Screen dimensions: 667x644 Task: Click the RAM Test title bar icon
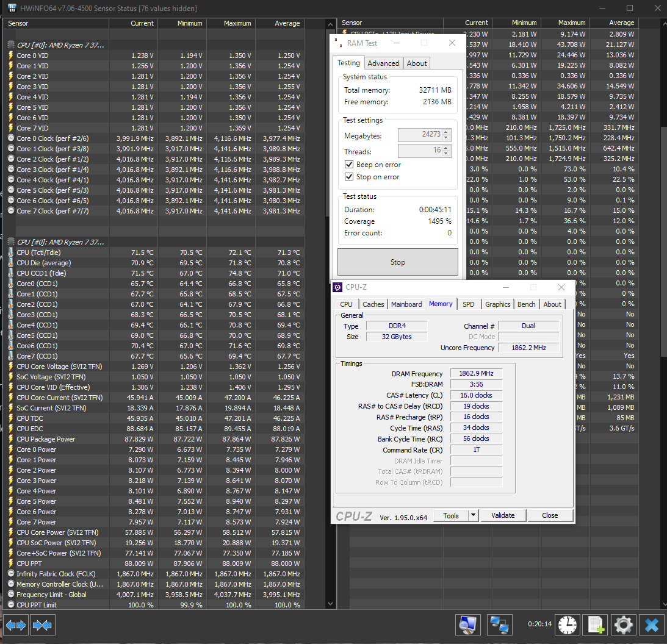pos(339,43)
